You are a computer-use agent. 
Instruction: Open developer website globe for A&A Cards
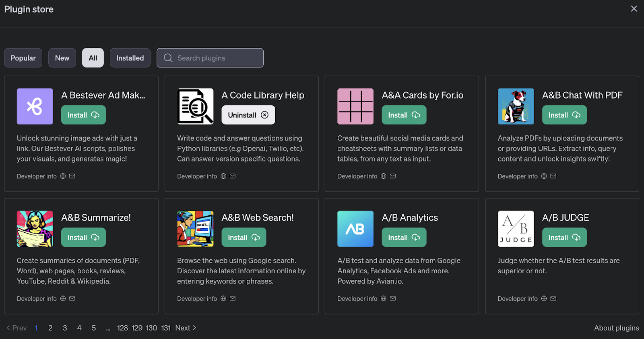(x=384, y=176)
